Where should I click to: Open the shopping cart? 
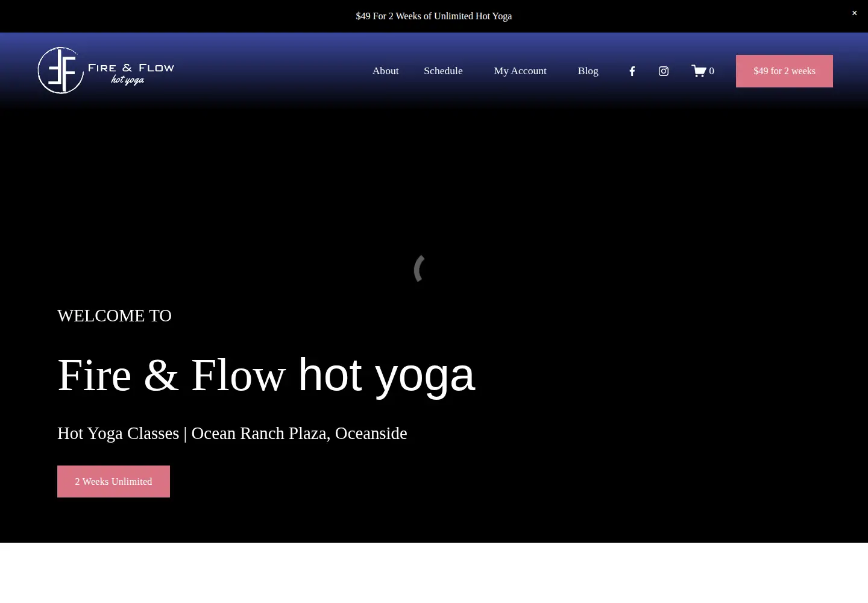click(703, 71)
